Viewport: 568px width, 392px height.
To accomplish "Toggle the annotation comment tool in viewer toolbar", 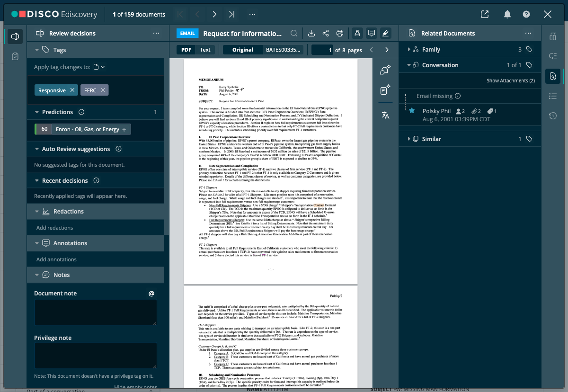I will (372, 33).
